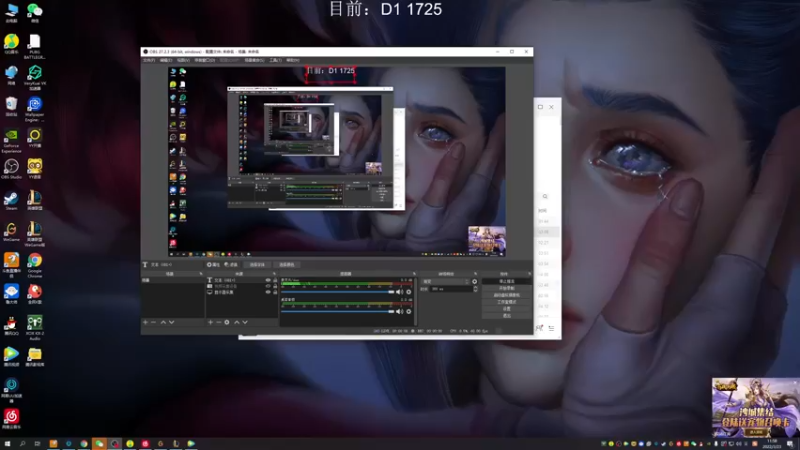Open Steam desktop shortcut
This screenshot has height=450, width=800.
click(x=11, y=200)
